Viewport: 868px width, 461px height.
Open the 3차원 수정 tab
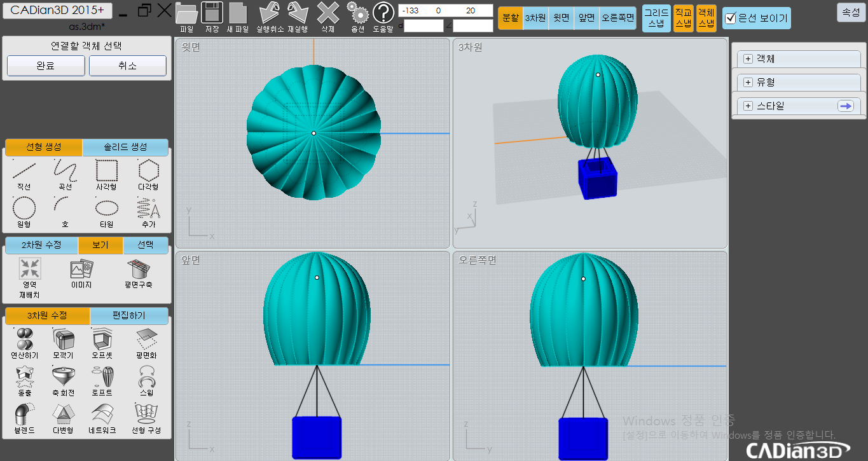click(x=48, y=315)
